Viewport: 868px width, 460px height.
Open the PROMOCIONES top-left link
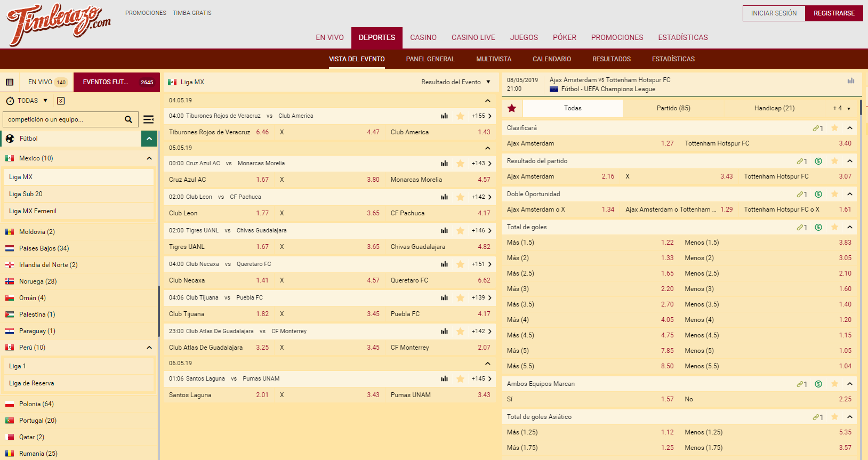tap(146, 13)
